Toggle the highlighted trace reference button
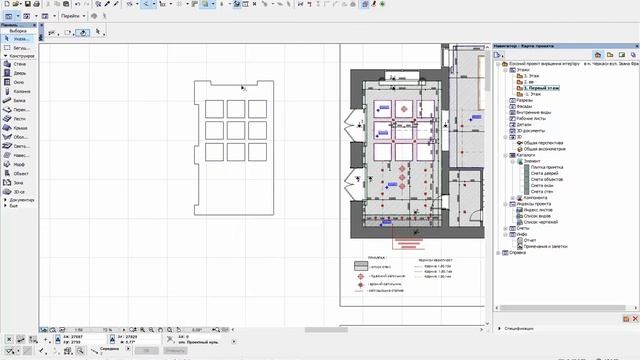The image size is (640, 360). click(204, 4)
